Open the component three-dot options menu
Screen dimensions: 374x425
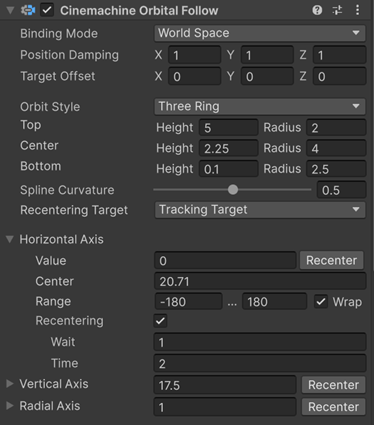[x=357, y=10]
